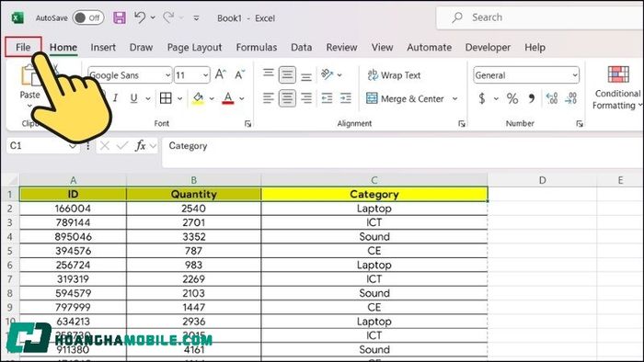Open Font settings dialog launcher

coord(247,123)
